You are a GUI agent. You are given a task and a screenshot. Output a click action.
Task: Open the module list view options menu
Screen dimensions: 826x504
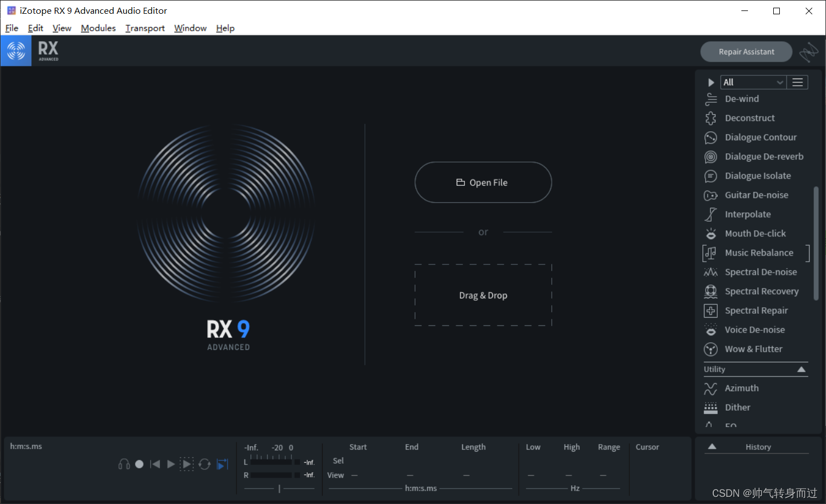(797, 82)
